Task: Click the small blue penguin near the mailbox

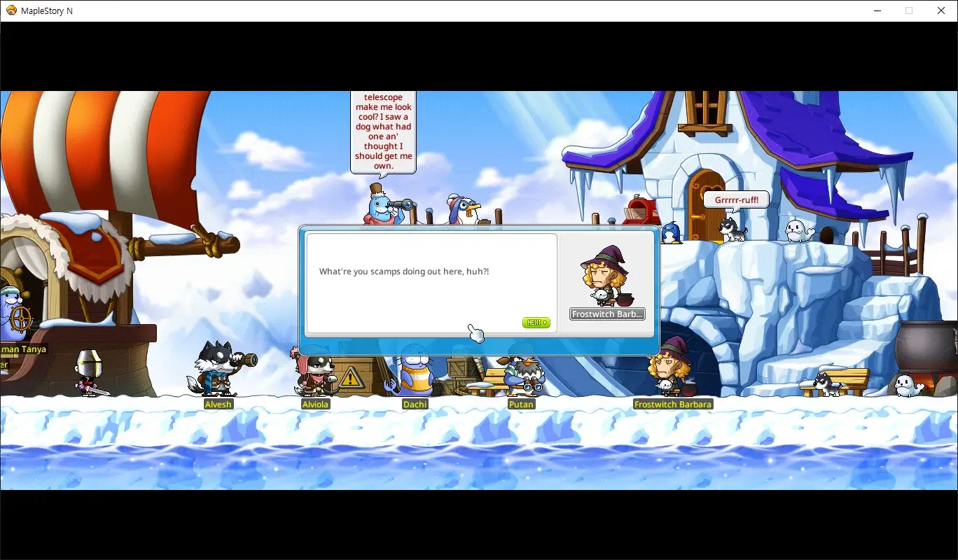Action: [x=671, y=232]
